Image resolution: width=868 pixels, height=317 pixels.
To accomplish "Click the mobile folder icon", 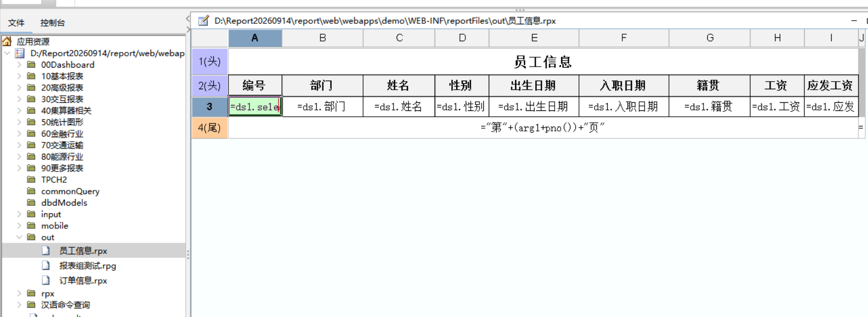I will click(31, 226).
